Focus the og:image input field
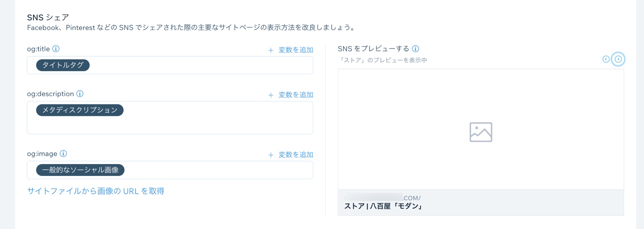The image size is (644, 229). click(x=219, y=170)
